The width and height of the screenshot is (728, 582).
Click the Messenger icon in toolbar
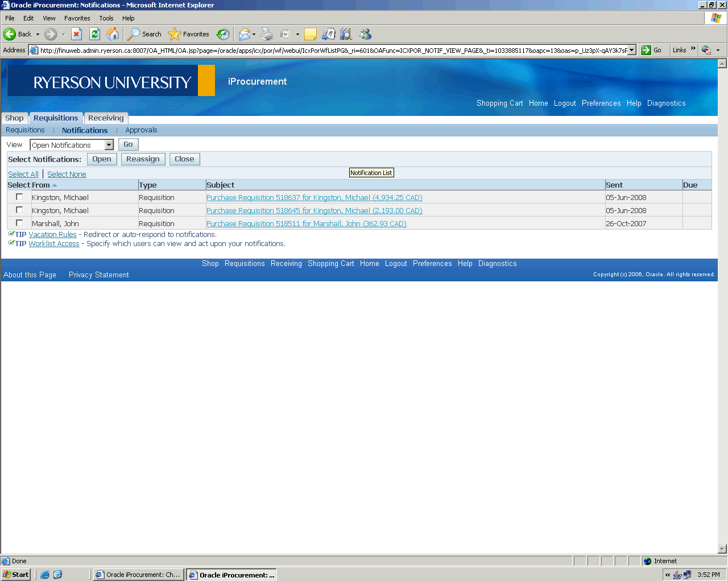365,34
